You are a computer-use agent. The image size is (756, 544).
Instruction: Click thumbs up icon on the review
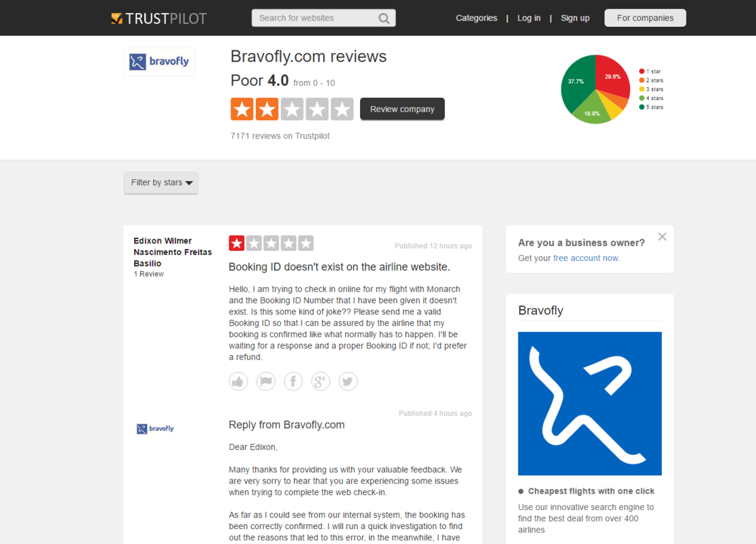238,381
